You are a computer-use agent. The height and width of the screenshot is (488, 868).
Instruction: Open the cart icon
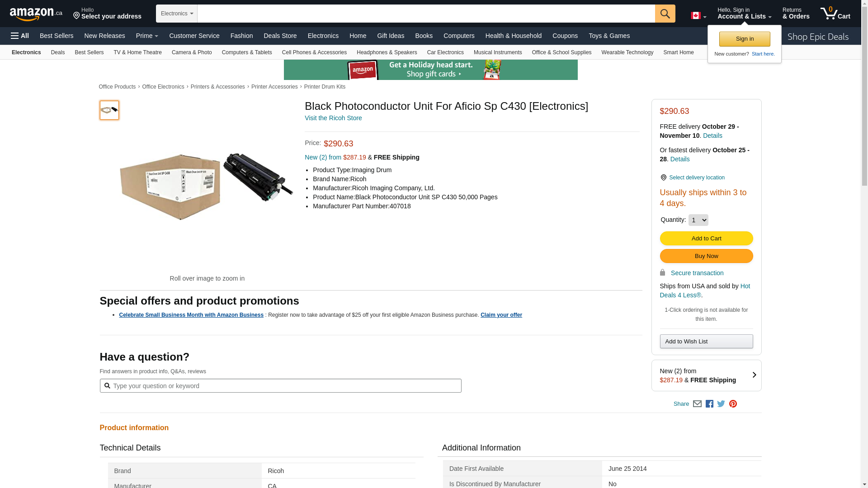[x=835, y=14]
